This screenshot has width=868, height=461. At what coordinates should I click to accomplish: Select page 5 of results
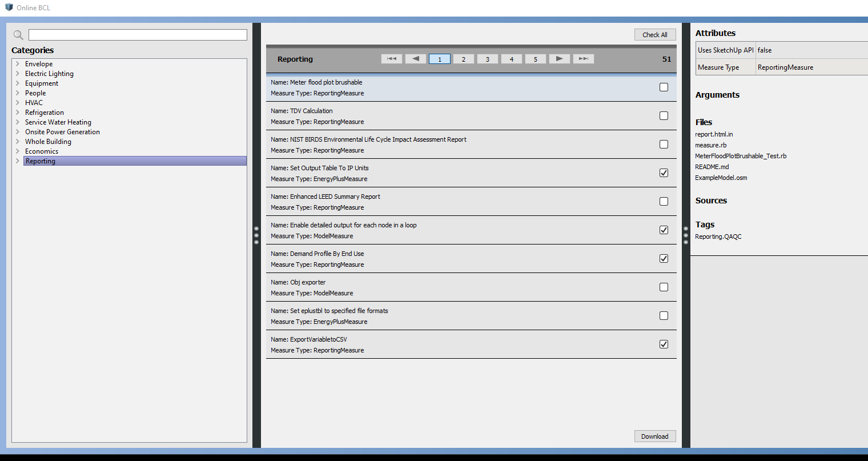point(536,59)
